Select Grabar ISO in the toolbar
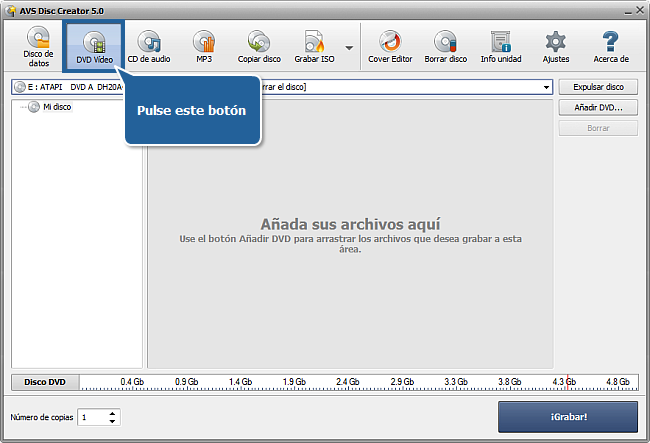This screenshot has width=650, height=443. point(314,46)
